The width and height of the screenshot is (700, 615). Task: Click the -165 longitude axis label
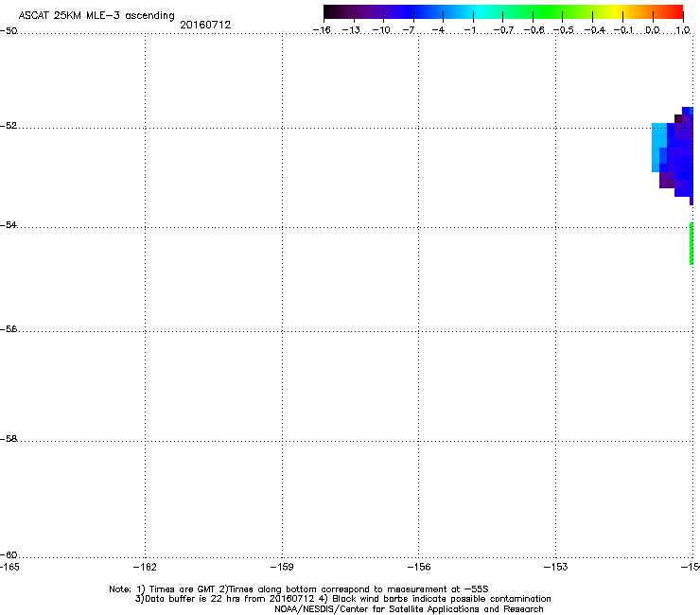click(x=9, y=567)
